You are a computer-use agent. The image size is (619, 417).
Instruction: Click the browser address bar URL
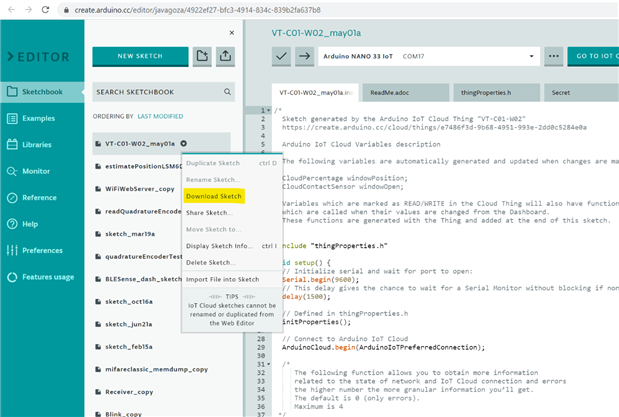tap(197, 10)
